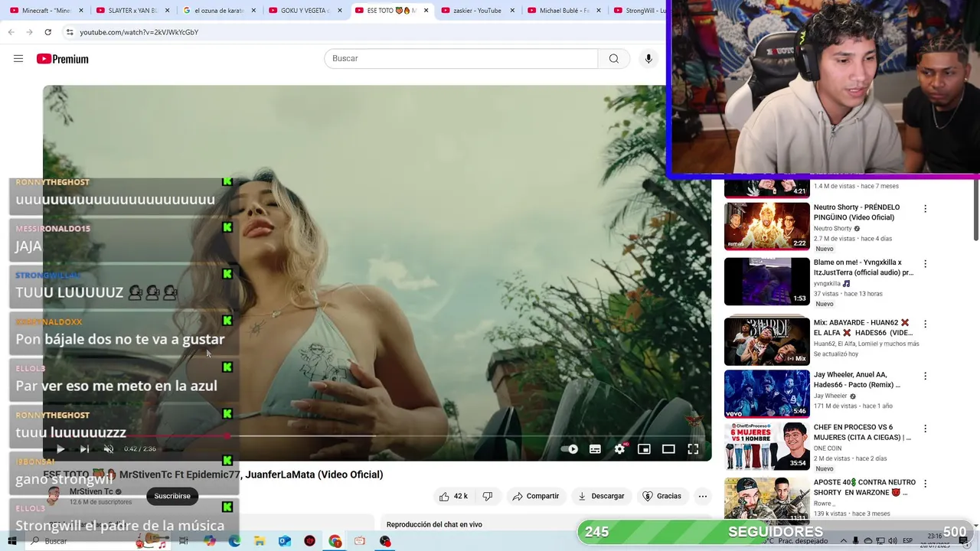The image size is (980, 551).
Task: Open Microsoft Edge from taskbar
Action: coord(234,541)
